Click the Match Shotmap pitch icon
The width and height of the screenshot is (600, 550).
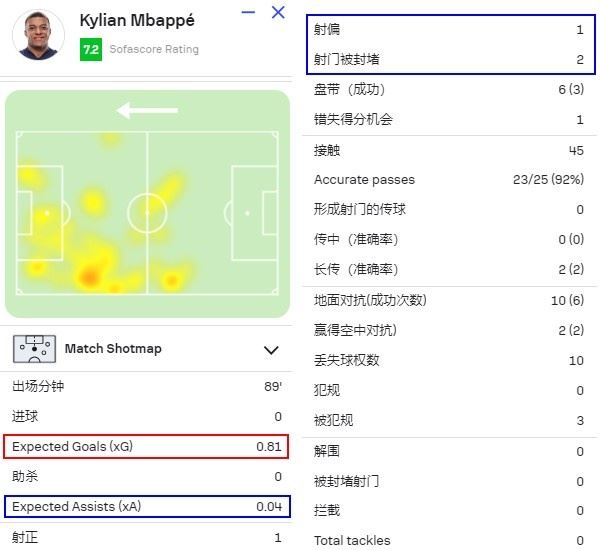coord(34,349)
